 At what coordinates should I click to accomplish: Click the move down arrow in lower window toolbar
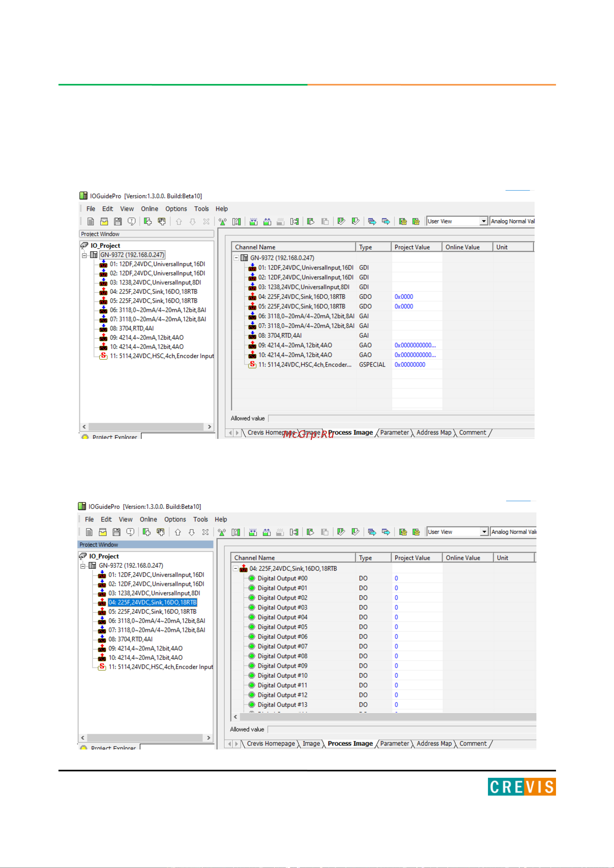click(x=192, y=532)
